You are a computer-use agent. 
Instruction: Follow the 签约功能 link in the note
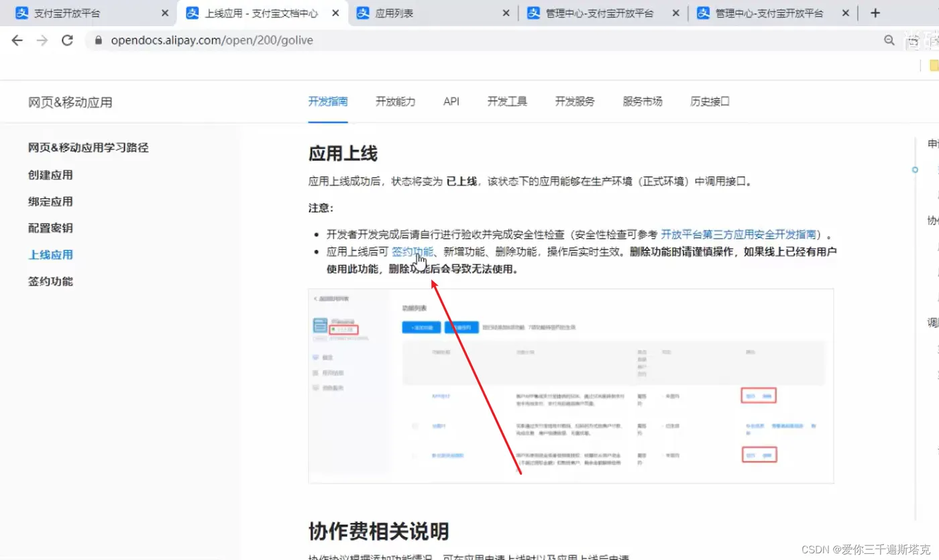pos(412,252)
